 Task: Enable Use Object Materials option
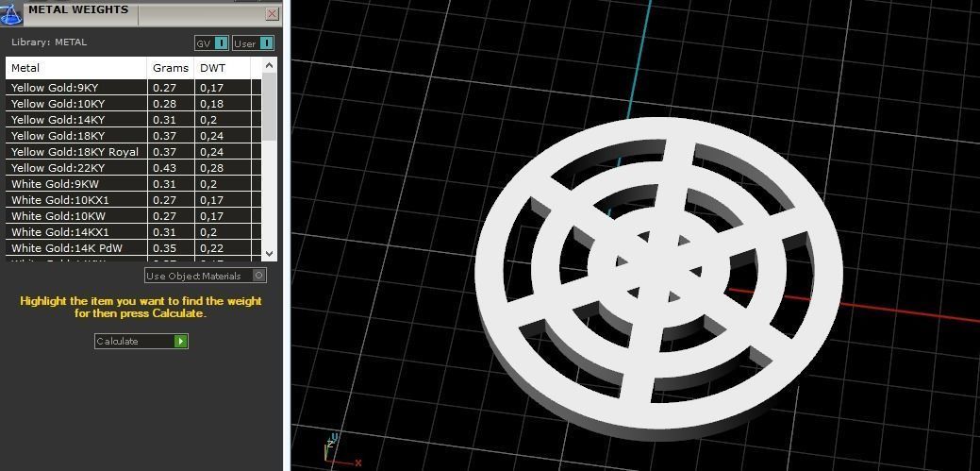coord(206,276)
